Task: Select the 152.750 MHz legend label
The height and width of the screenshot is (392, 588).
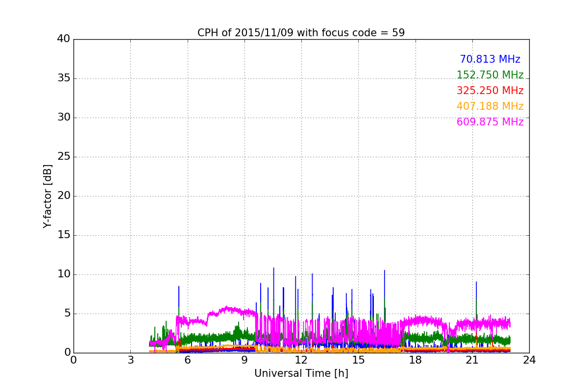Action: coord(490,75)
